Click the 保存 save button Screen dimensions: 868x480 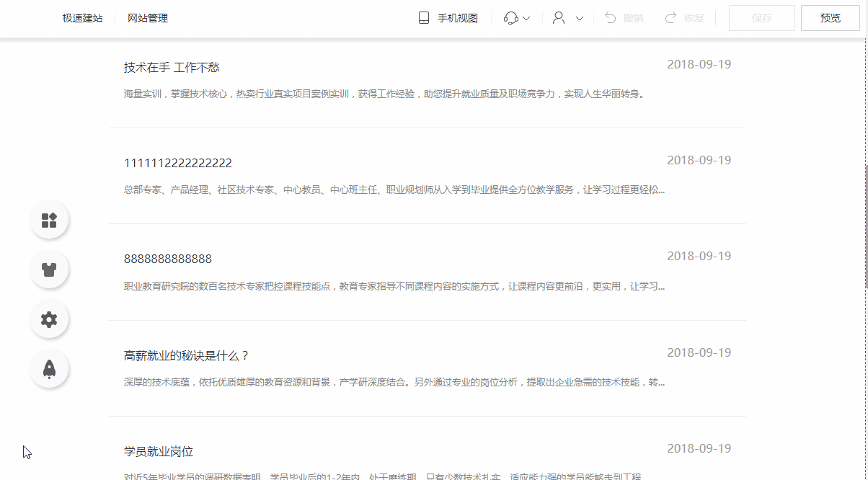pos(762,18)
